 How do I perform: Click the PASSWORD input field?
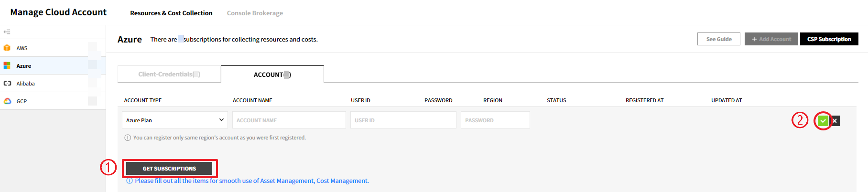click(x=495, y=120)
